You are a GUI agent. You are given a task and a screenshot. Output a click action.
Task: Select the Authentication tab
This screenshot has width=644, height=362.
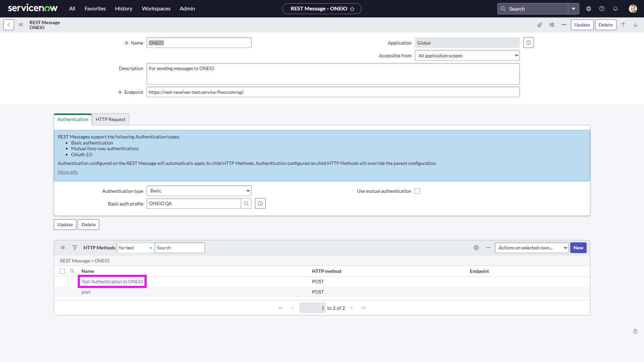tap(73, 119)
